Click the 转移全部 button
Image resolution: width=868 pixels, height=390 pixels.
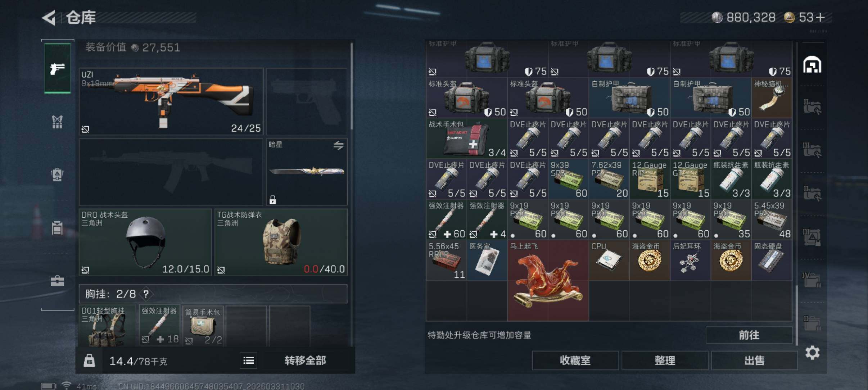click(x=305, y=360)
